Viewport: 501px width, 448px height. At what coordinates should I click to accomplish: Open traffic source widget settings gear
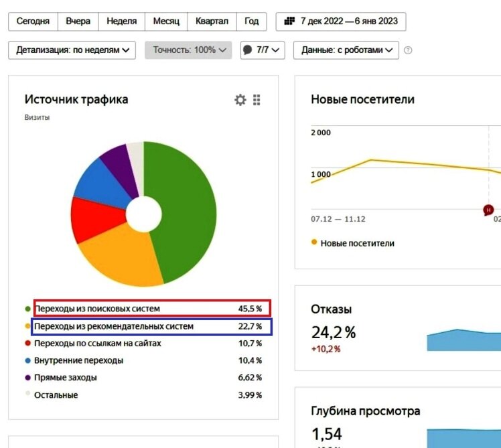pos(240,100)
